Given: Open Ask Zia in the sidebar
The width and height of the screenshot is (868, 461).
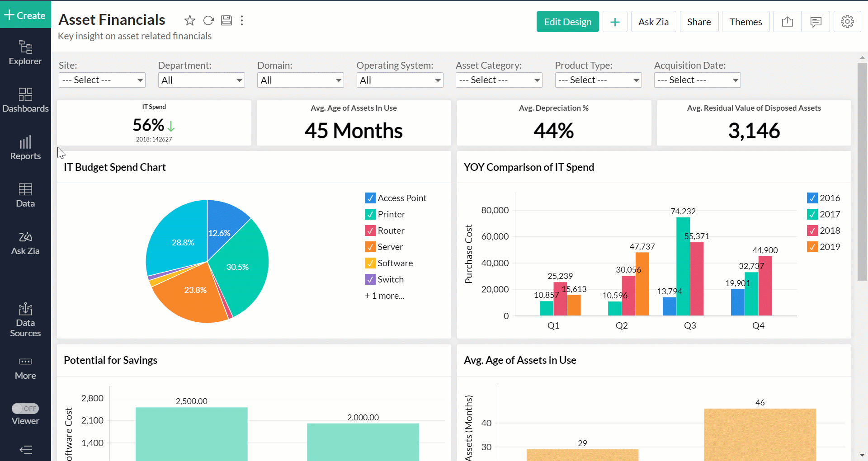Looking at the screenshot, I should (x=25, y=243).
